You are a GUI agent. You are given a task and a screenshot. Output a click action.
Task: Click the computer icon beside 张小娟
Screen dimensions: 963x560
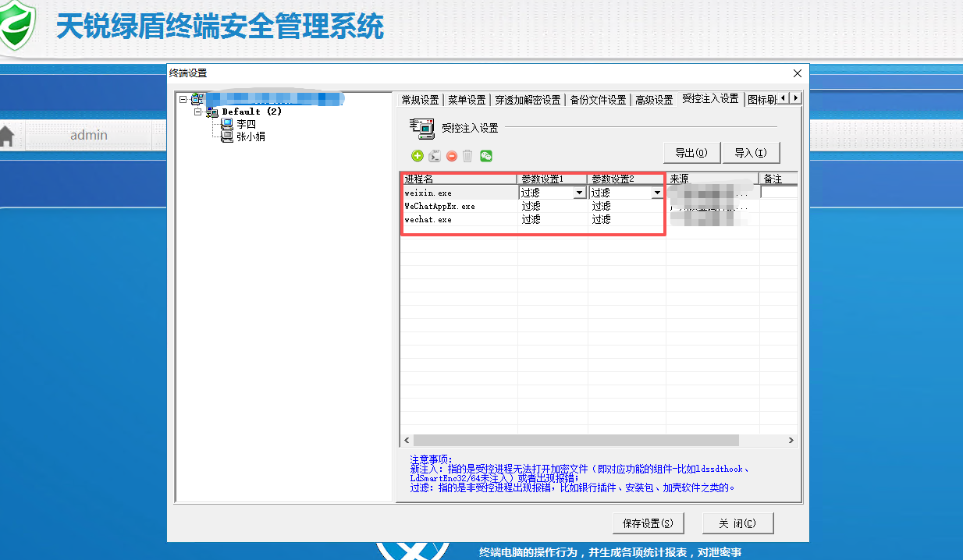pyautogui.click(x=227, y=136)
